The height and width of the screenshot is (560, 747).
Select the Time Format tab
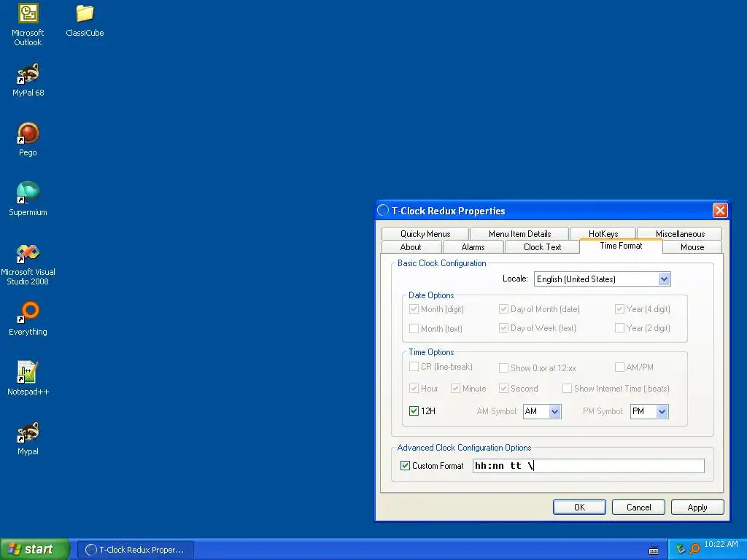(x=621, y=246)
